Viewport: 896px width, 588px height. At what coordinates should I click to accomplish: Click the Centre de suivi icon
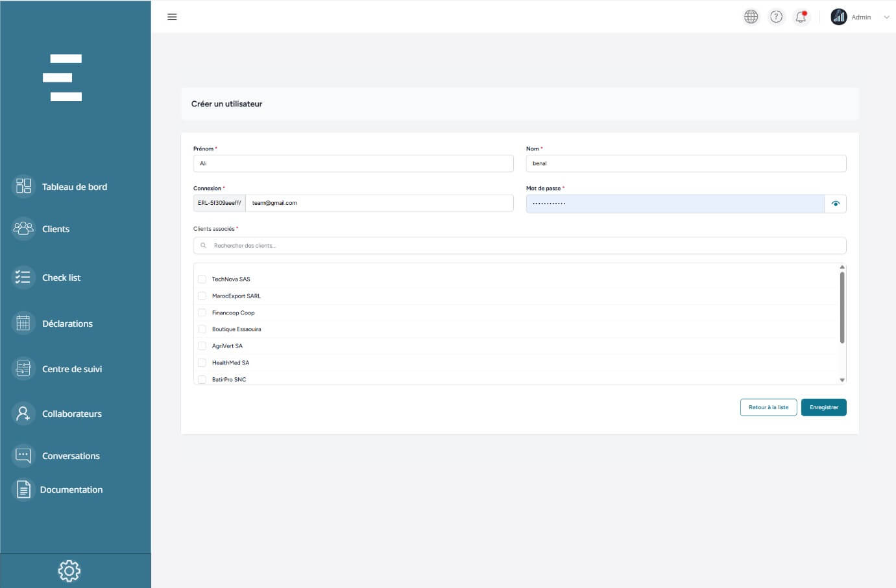tap(23, 369)
